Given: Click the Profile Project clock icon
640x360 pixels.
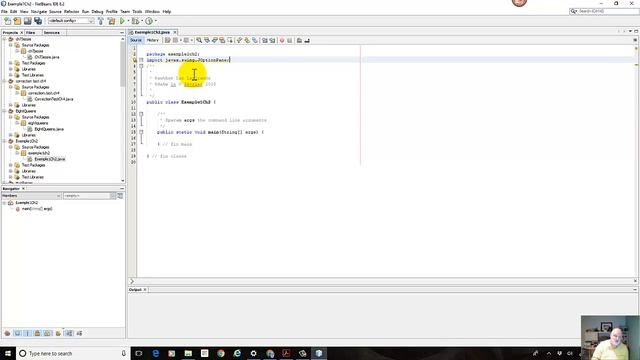Looking at the screenshot, I should point(149,21).
